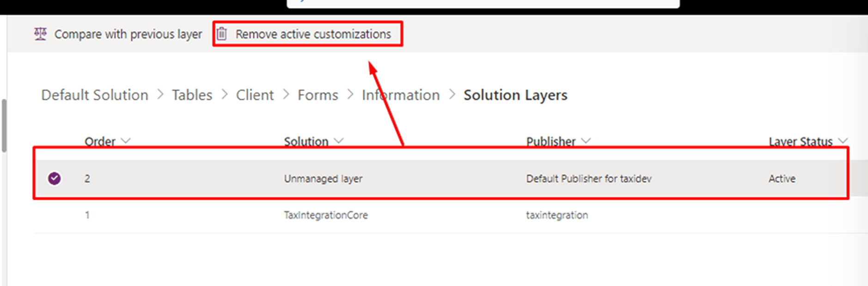The image size is (868, 286).
Task: Click the Compare with previous layer label
Action: [128, 34]
